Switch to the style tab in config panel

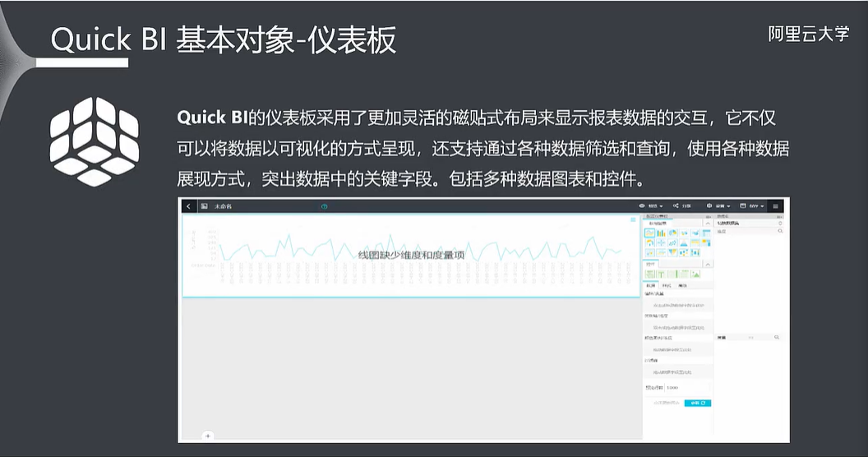pyautogui.click(x=667, y=285)
